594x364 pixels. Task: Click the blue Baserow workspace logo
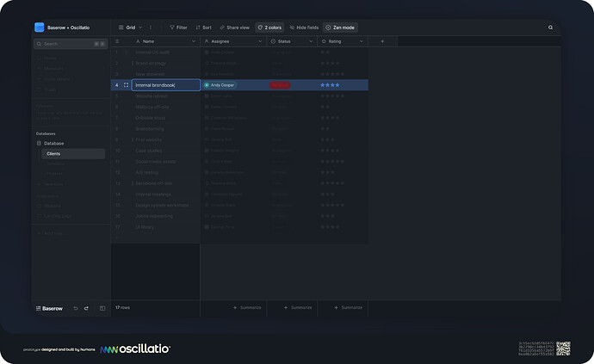(39, 28)
